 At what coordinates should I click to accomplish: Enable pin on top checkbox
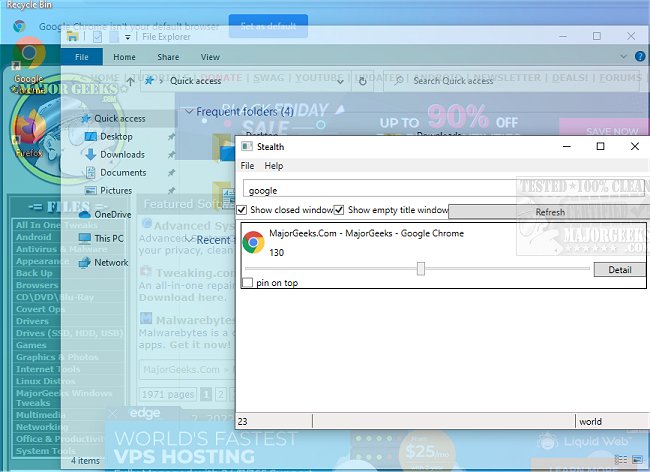tap(247, 283)
